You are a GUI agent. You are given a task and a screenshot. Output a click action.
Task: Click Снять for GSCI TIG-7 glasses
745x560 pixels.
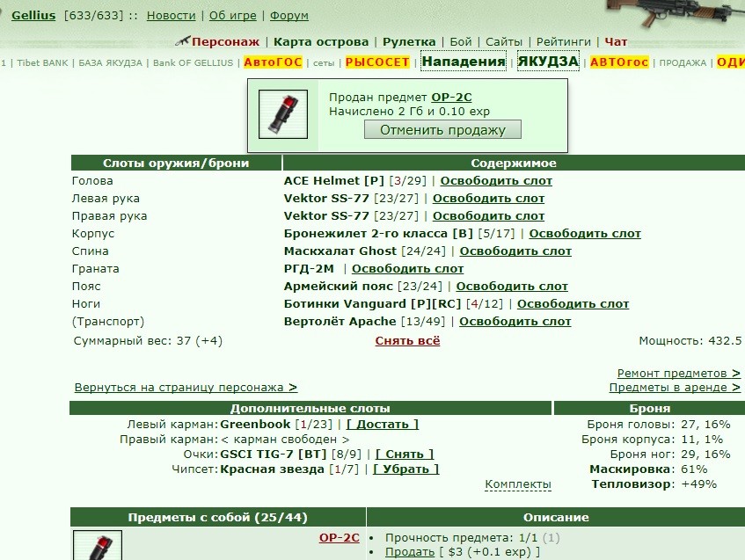tap(405, 455)
